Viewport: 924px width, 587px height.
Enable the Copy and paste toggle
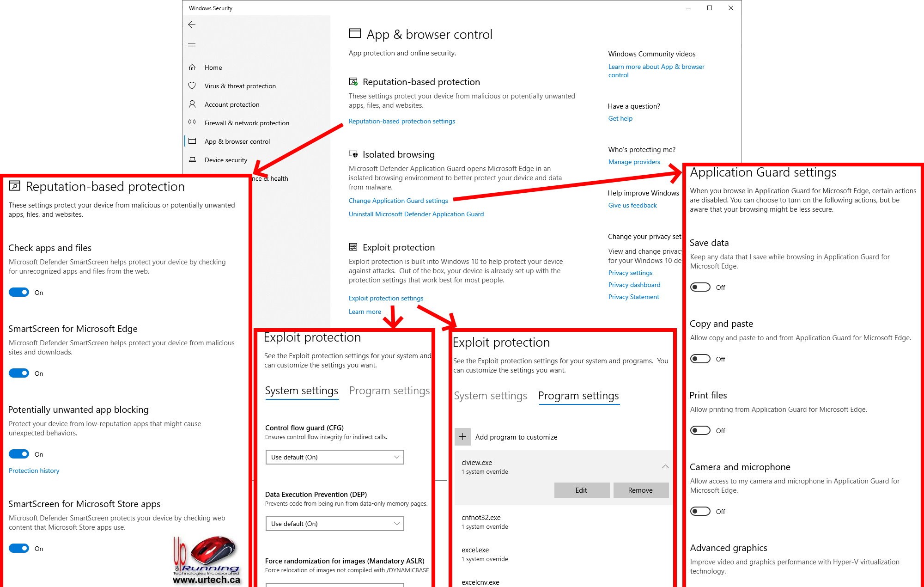click(700, 359)
